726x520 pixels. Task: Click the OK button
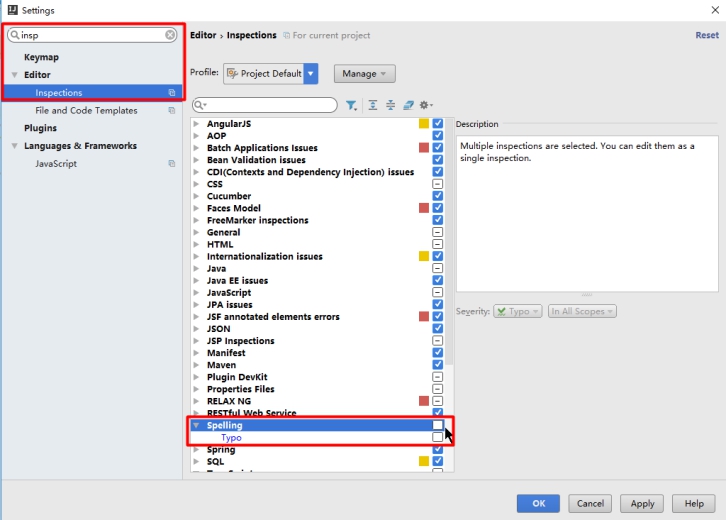coord(538,503)
